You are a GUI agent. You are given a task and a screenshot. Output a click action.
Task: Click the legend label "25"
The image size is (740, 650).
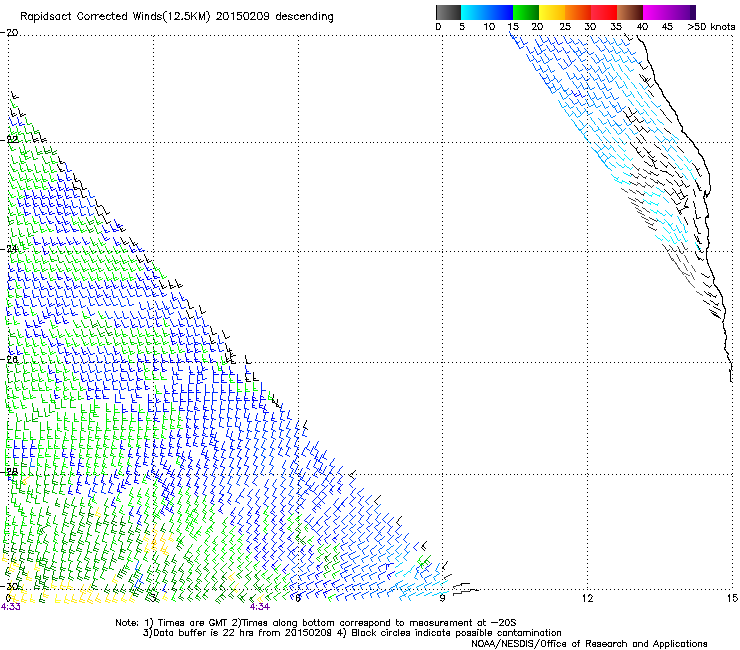565,27
